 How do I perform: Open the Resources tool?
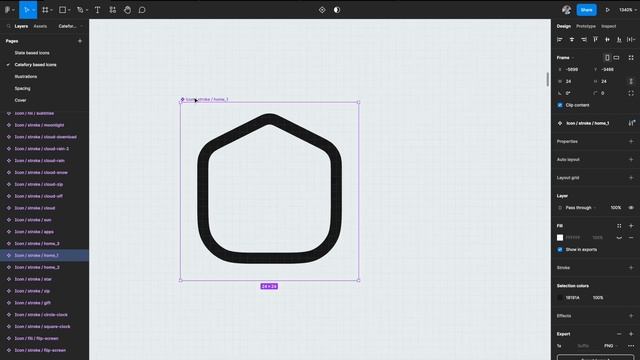point(113,10)
